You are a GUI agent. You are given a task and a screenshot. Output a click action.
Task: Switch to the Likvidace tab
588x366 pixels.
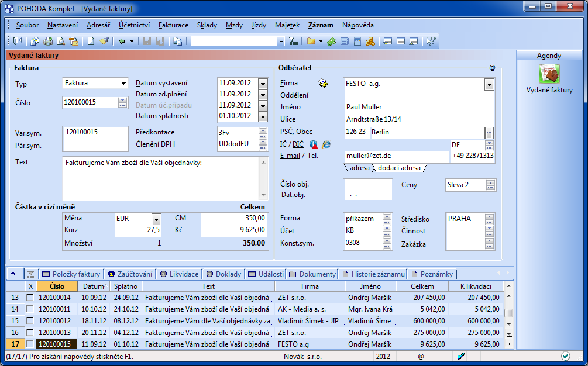pyautogui.click(x=179, y=274)
